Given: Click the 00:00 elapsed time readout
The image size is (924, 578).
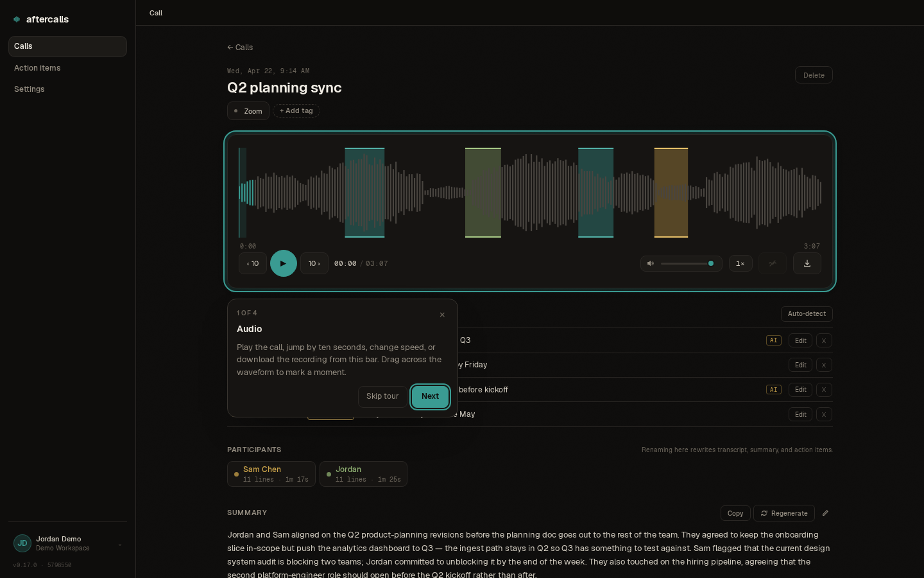Looking at the screenshot, I should [345, 263].
